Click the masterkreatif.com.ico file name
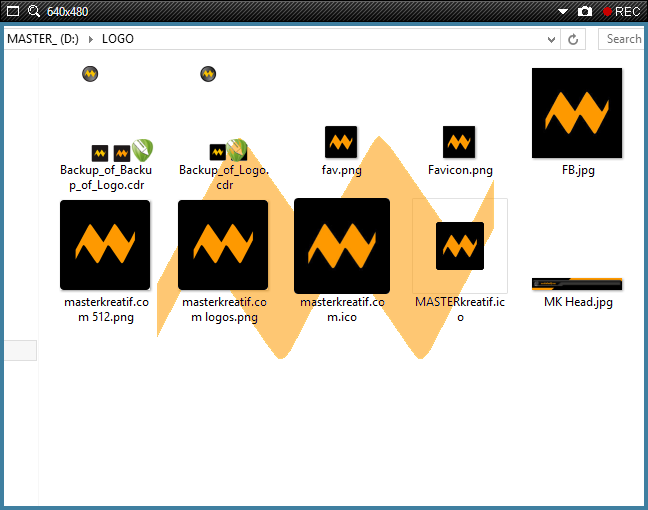 342,310
